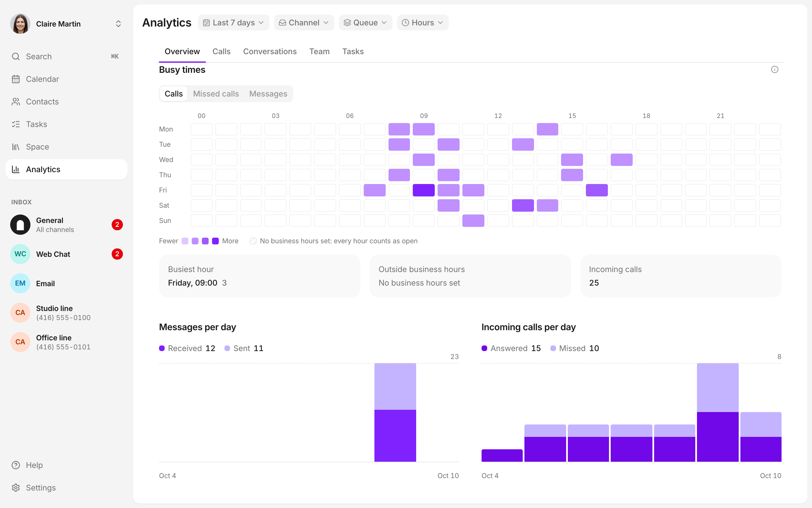This screenshot has height=508, width=812.
Task: Open the Email EM avatar
Action: [x=20, y=283]
